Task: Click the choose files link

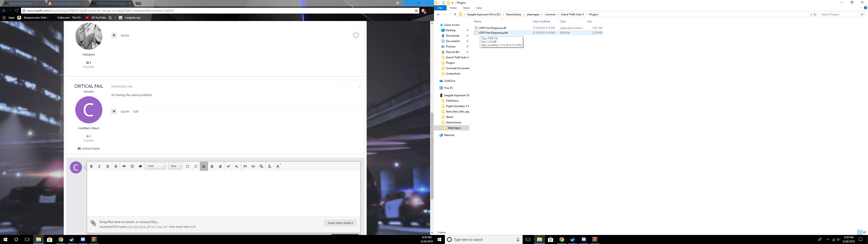Action: (149, 222)
